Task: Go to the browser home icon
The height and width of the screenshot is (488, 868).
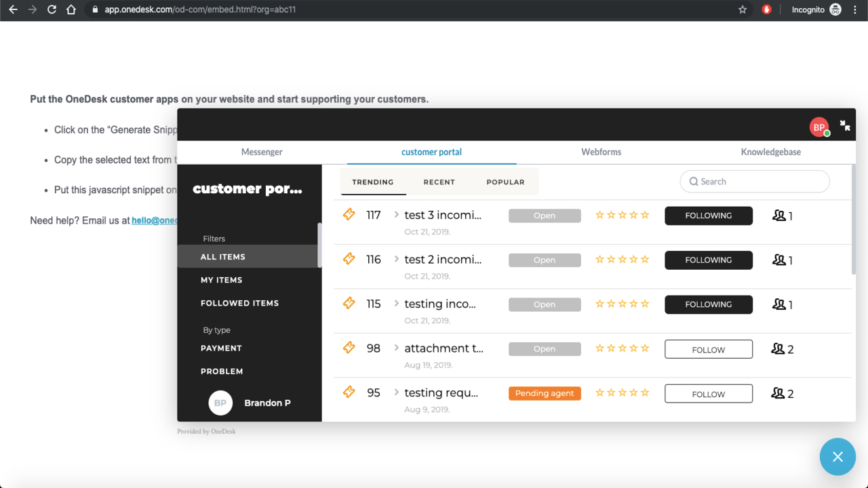Action: (71, 9)
